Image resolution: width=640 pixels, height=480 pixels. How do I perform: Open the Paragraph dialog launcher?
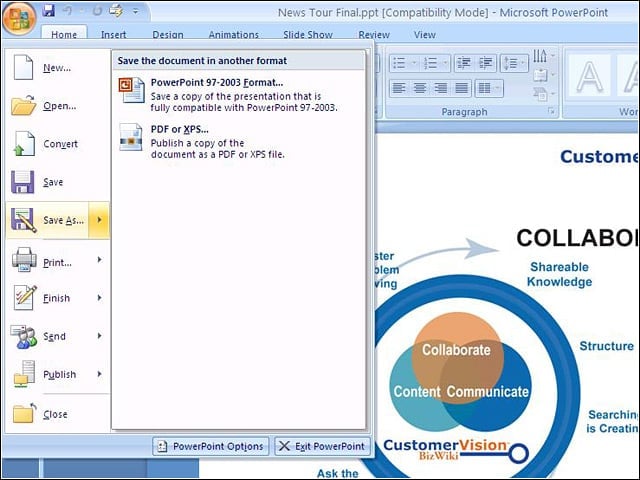point(551,111)
